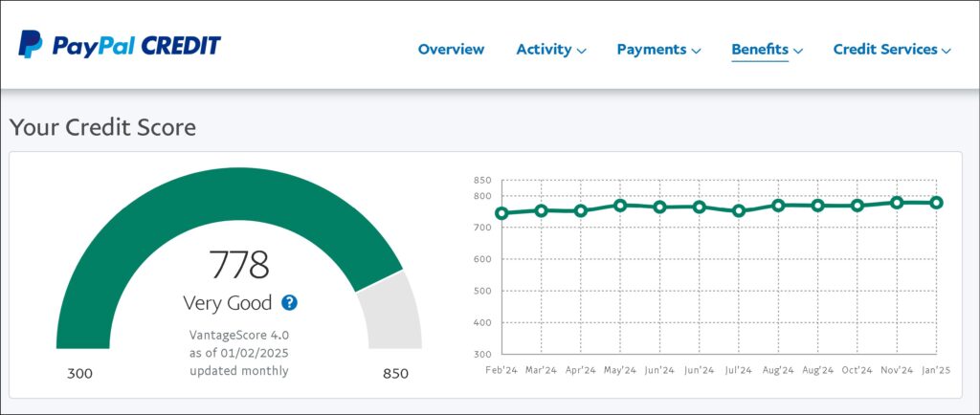This screenshot has width=980, height=415.
Task: Open the Overview page
Action: (451, 49)
